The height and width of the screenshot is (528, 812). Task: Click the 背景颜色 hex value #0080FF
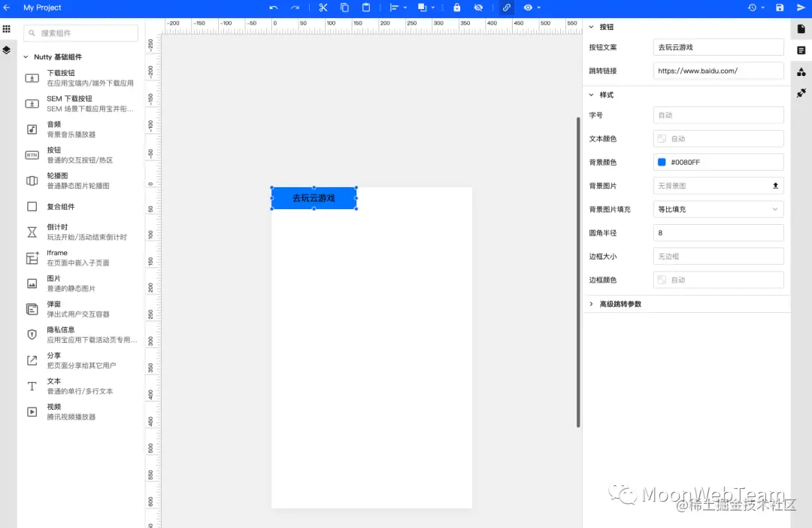pos(685,162)
